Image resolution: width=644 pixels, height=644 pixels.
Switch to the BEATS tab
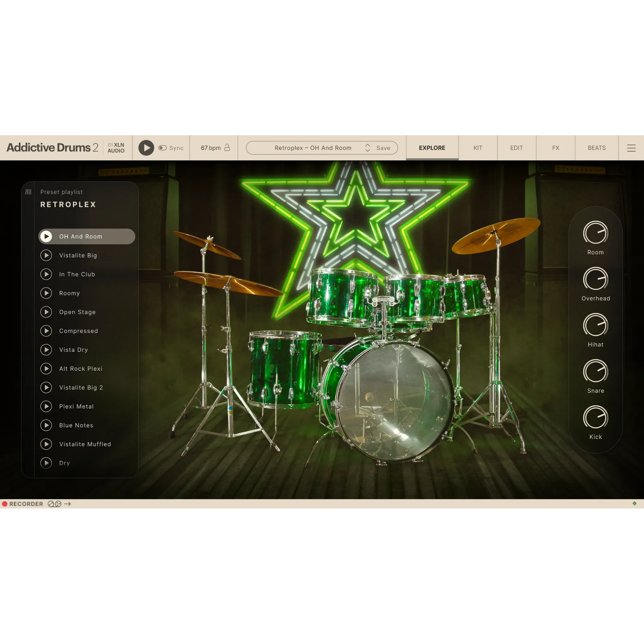coord(597,148)
